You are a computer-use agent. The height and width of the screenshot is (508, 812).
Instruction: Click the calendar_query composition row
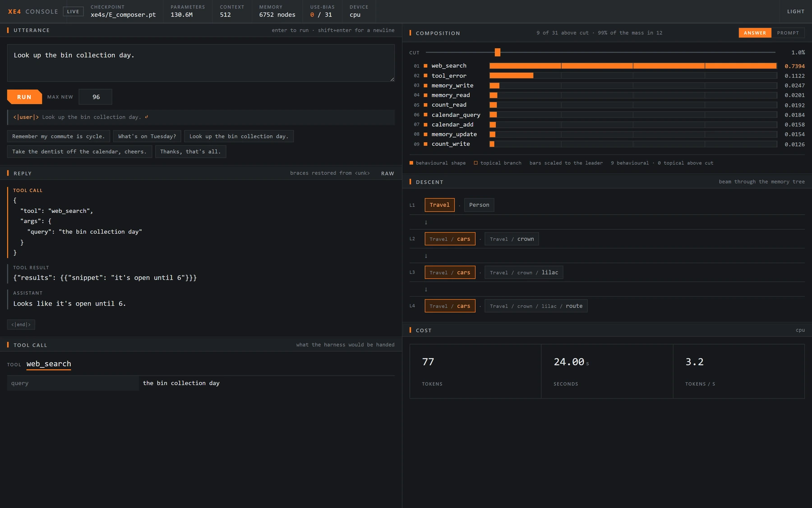click(x=607, y=115)
